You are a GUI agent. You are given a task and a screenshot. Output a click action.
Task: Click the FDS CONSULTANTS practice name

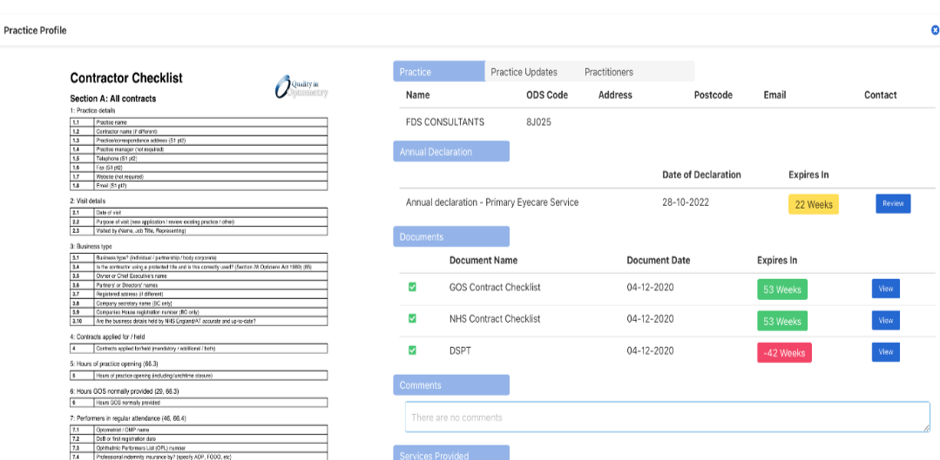tap(445, 122)
